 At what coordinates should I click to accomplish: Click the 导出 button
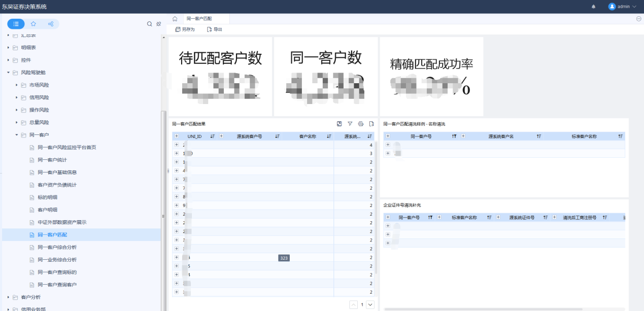tap(215, 29)
